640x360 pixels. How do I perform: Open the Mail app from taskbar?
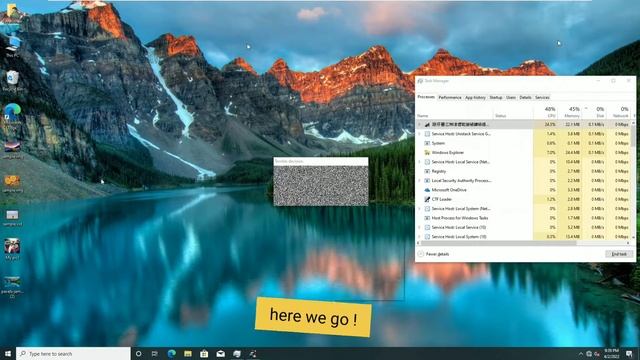(220, 353)
